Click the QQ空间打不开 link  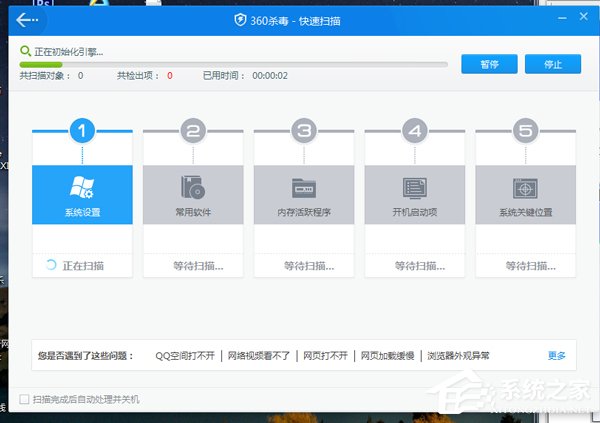coord(185,356)
